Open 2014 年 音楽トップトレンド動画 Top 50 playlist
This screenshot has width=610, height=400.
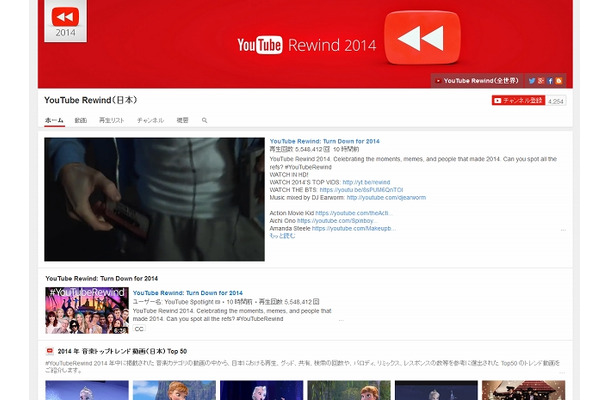click(122, 351)
